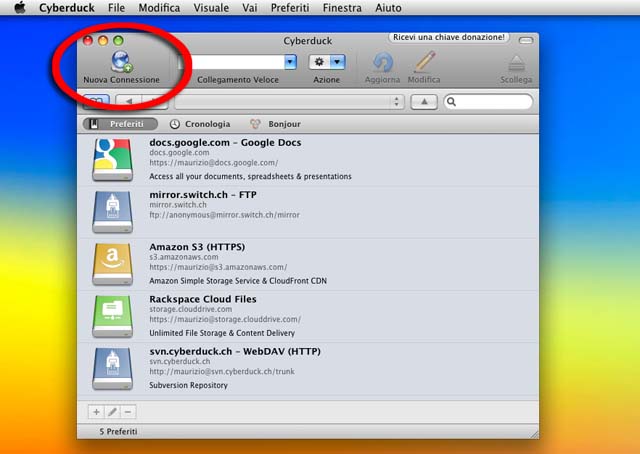
Task: Expand the Collegamento Veloce dropdown arrow
Action: tap(290, 62)
